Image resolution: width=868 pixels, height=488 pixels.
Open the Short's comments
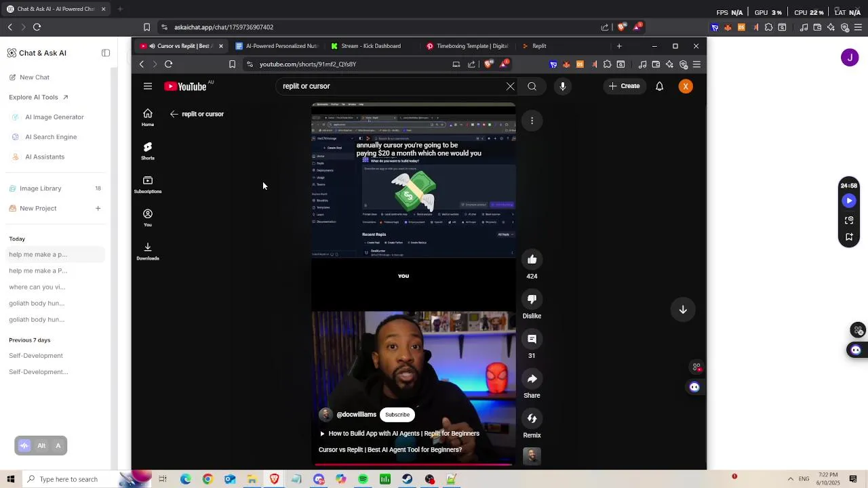pos(532,339)
